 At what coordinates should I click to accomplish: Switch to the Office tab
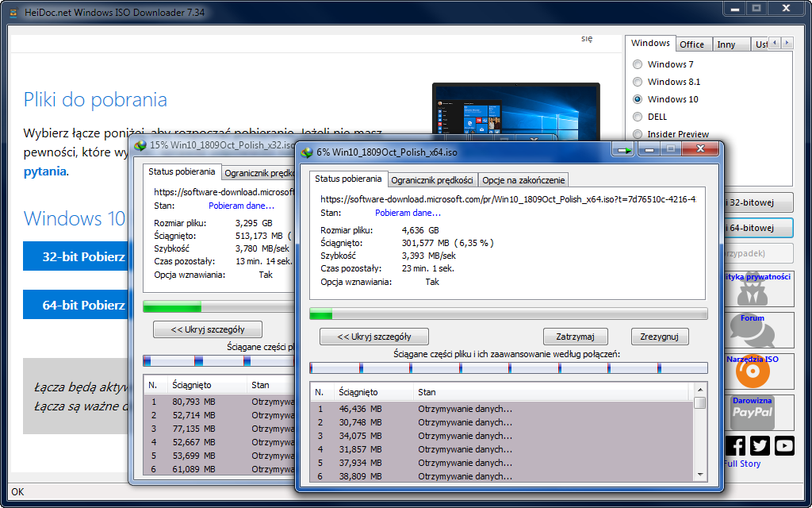point(691,44)
